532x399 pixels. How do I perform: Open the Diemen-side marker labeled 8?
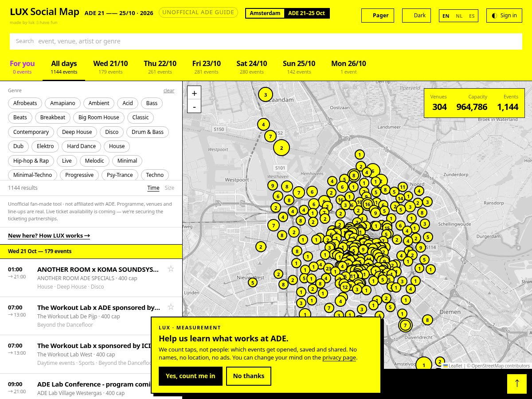coord(427,320)
